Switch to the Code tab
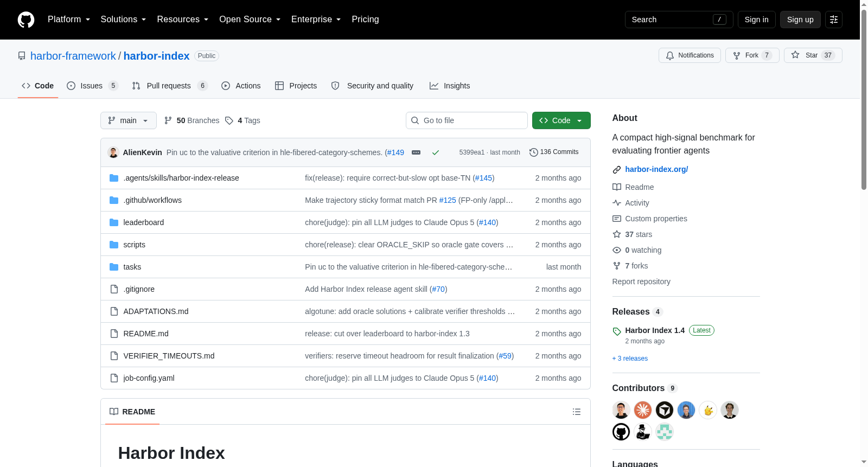Image resolution: width=868 pixels, height=467 pixels. (x=38, y=86)
